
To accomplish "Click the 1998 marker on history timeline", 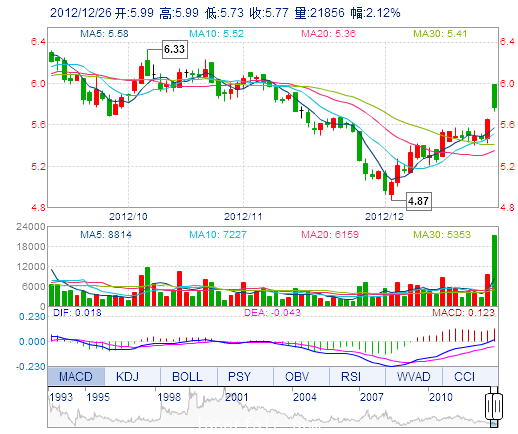I will click(x=169, y=397).
